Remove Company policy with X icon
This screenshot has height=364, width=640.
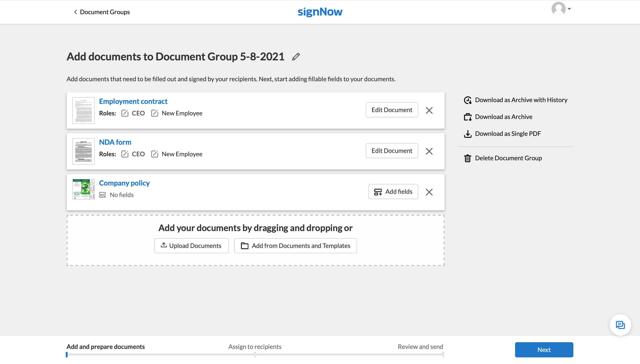[x=429, y=192]
